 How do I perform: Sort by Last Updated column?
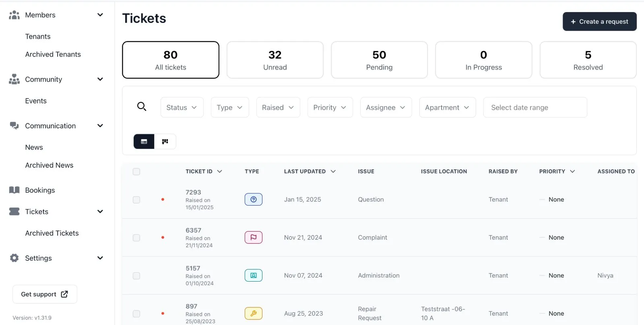(x=310, y=171)
